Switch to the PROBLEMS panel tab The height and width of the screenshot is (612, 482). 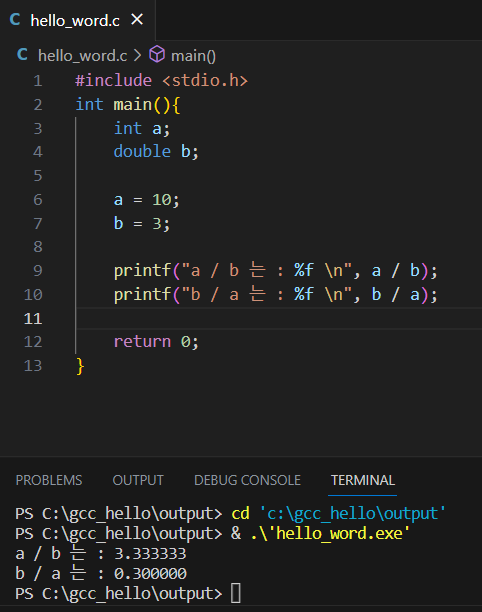click(x=49, y=480)
